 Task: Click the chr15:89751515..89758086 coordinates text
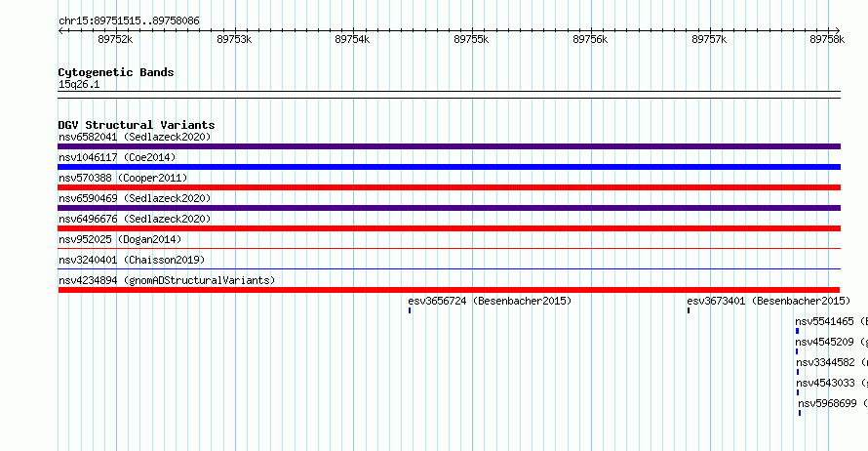point(129,21)
